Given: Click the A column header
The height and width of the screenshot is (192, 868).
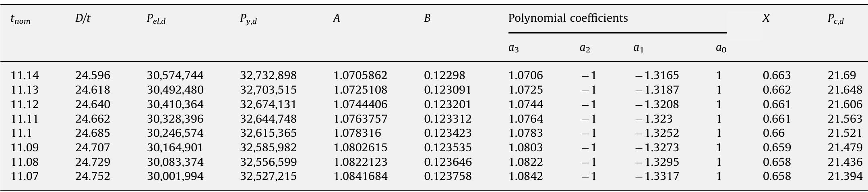Looking at the screenshot, I should [x=337, y=19].
